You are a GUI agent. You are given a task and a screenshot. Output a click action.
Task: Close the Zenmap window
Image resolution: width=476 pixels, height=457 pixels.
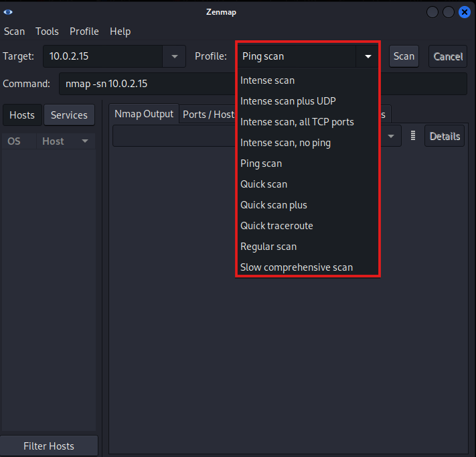tap(465, 12)
